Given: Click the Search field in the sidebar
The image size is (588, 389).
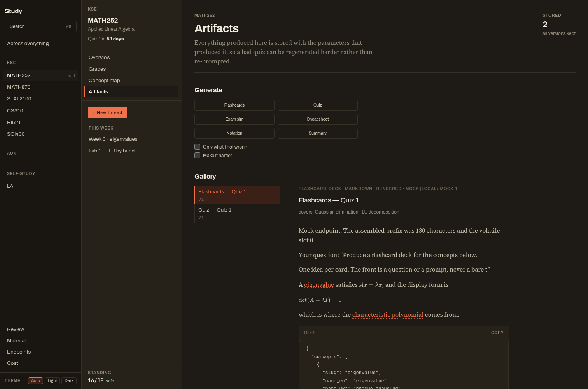Looking at the screenshot, I should click(40, 26).
